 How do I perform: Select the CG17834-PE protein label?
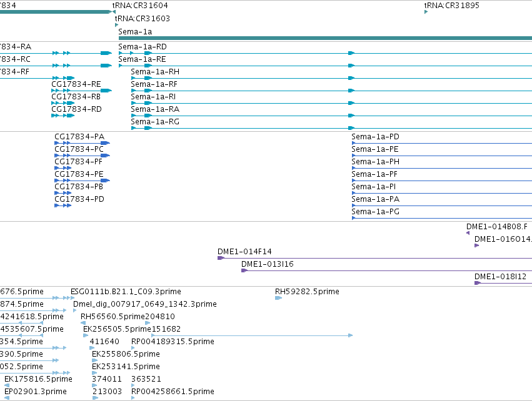tap(79, 174)
